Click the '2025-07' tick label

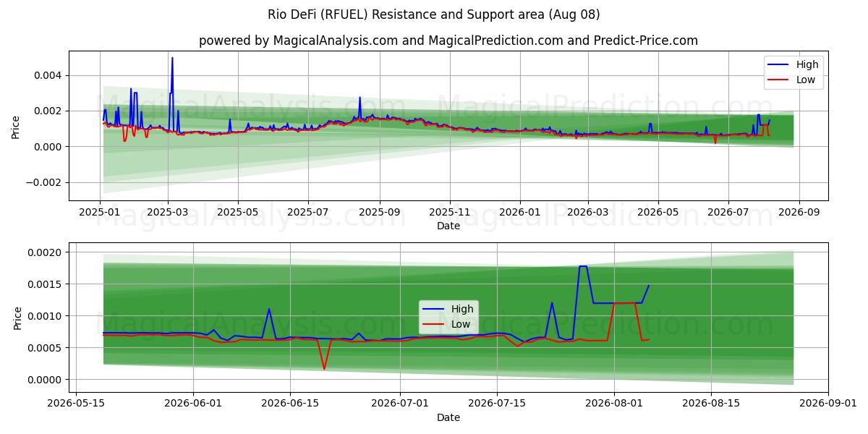coord(309,212)
